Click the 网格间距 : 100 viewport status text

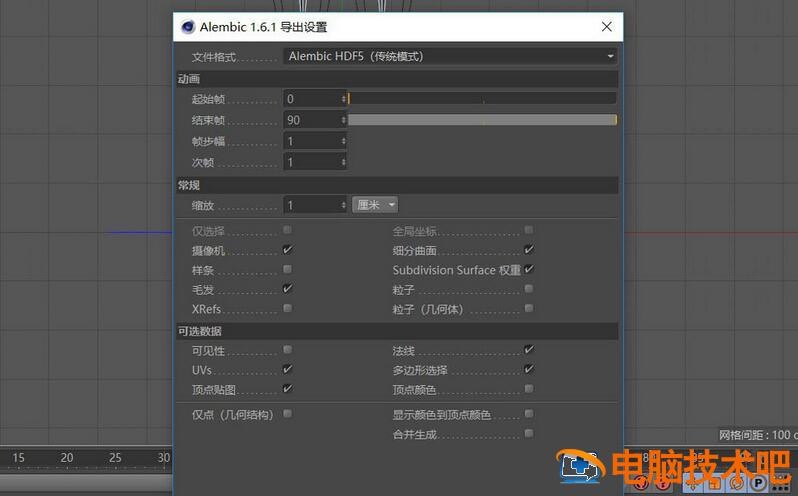point(757,435)
